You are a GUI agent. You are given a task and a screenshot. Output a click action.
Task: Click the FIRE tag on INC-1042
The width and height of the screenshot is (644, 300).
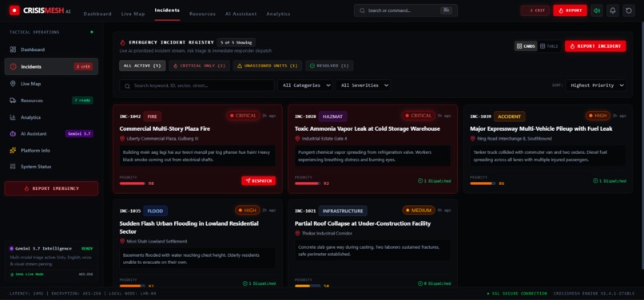[153, 116]
